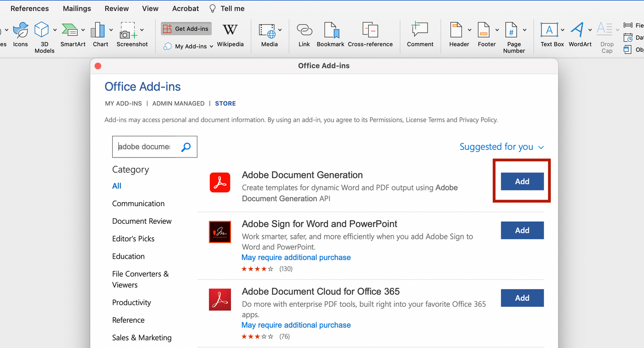
Task: Select the Education category
Action: [128, 256]
